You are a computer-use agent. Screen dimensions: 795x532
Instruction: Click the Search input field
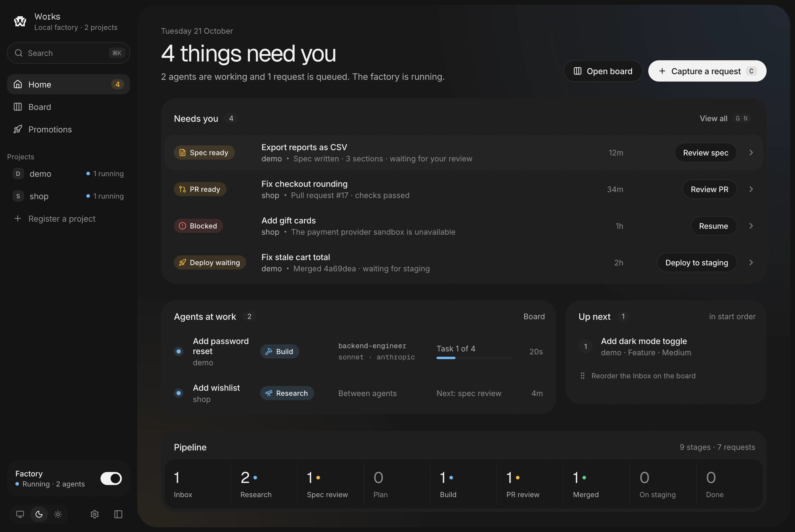click(x=69, y=53)
